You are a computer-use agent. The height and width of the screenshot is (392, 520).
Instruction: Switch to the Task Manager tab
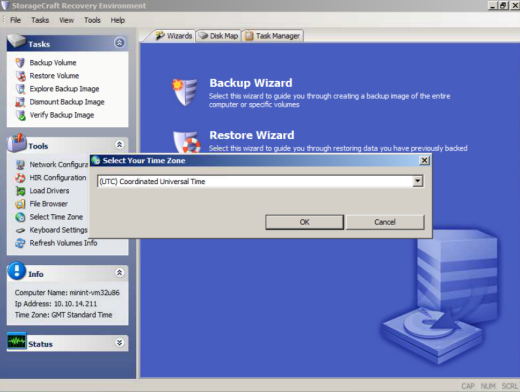[273, 36]
